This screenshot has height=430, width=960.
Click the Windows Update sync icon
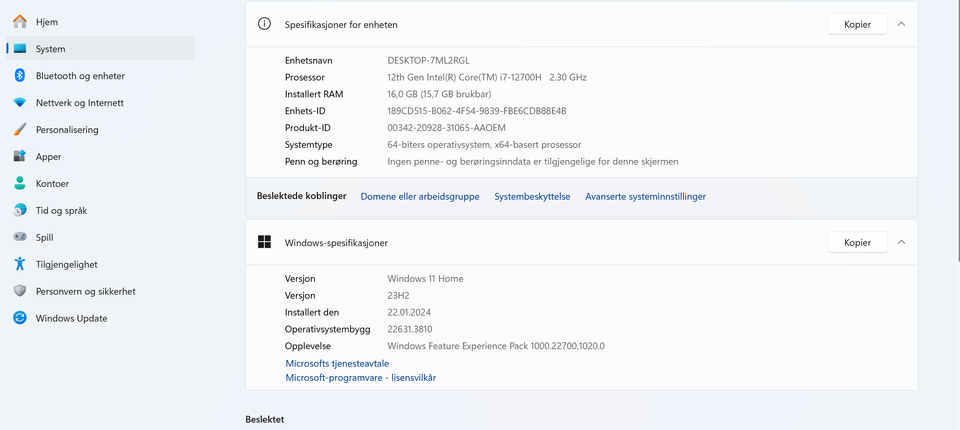19,318
